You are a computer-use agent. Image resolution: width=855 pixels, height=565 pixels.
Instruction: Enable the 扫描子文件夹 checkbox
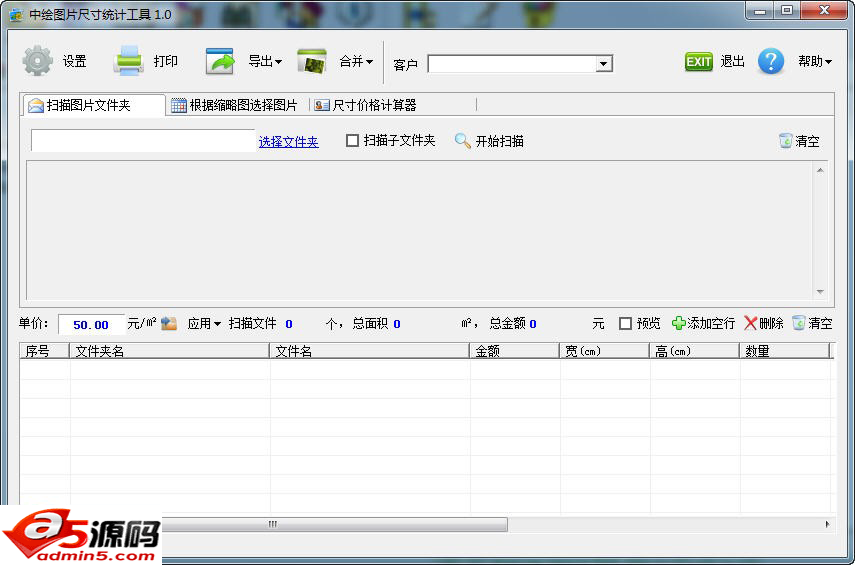click(x=352, y=141)
